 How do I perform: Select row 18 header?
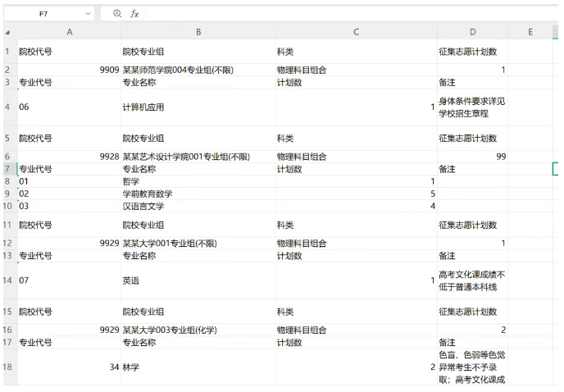8,367
